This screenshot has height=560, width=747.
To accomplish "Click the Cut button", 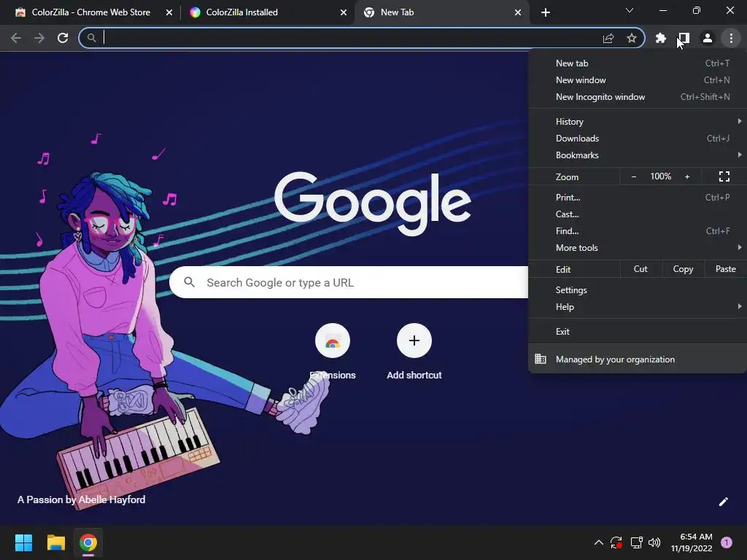I will (640, 269).
